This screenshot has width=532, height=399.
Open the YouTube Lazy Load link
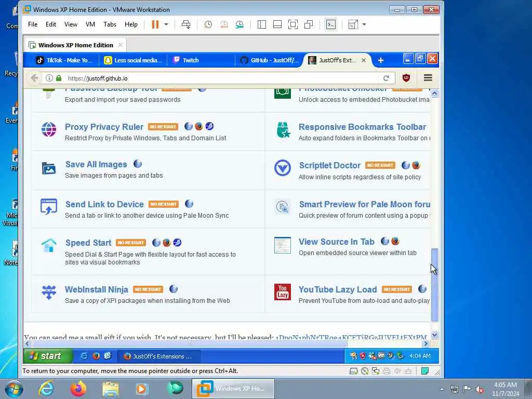pos(338,289)
